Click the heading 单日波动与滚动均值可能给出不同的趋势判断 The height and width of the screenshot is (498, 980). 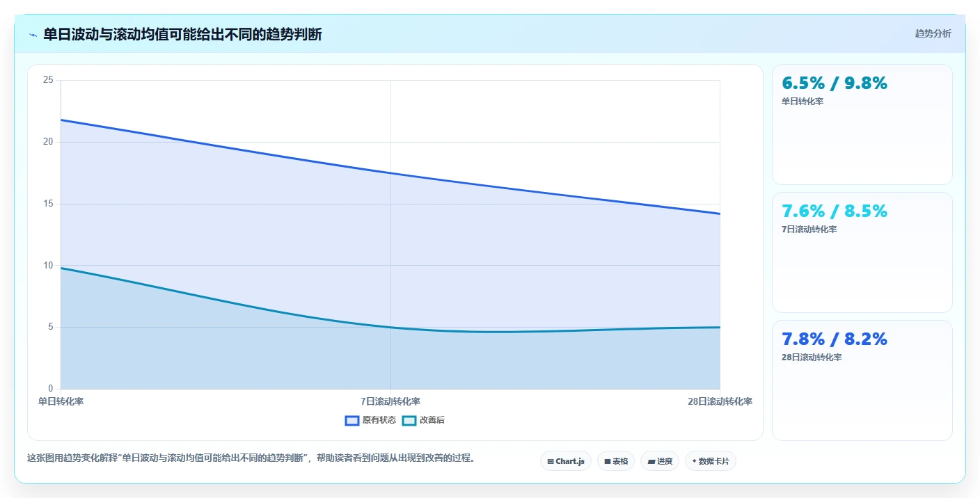coord(182,34)
